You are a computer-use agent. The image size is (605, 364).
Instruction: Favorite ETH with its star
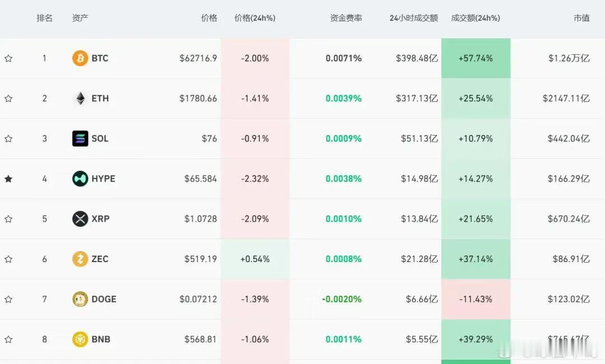[8, 99]
